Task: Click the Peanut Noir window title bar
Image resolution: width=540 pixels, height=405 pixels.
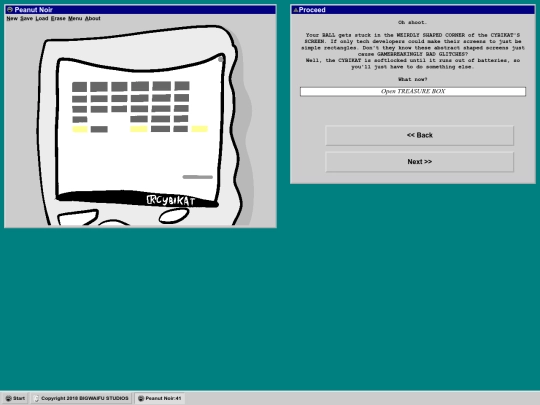Action: (x=141, y=10)
